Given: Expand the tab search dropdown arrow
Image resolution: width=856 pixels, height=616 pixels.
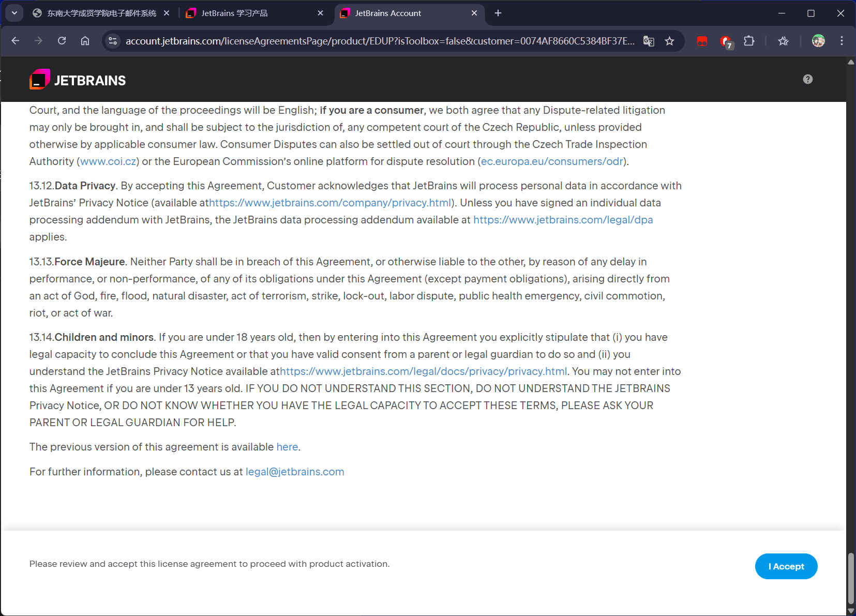Looking at the screenshot, I should pos(14,13).
